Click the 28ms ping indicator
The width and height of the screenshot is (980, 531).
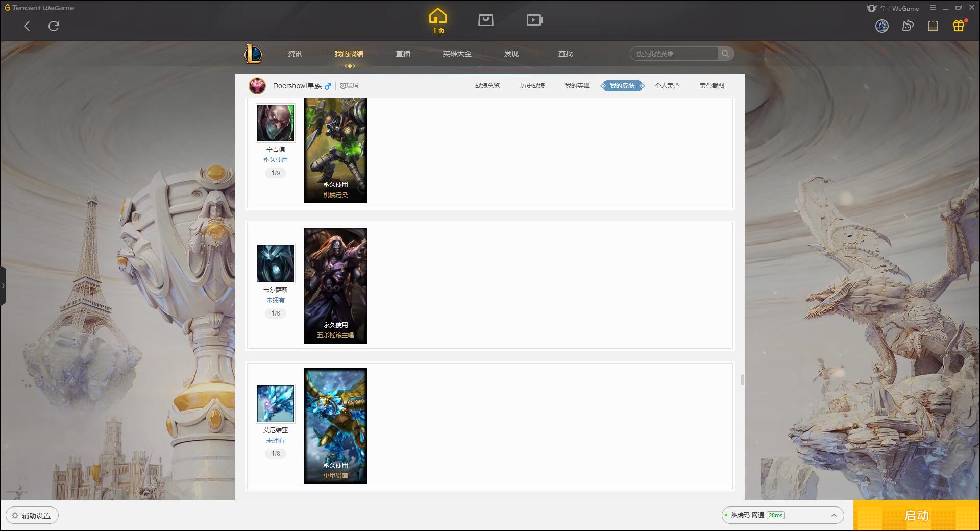pos(775,516)
